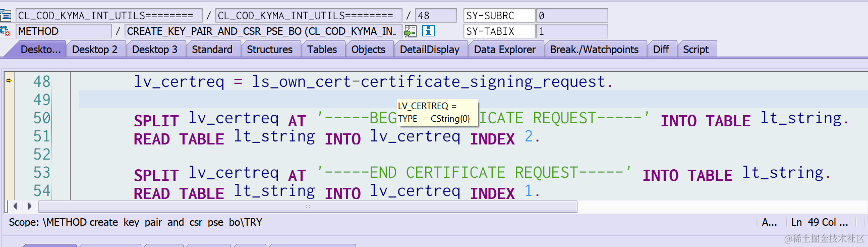The height and width of the screenshot is (247, 868).
Task: Click line number 52 in the gutter
Action: point(42,154)
